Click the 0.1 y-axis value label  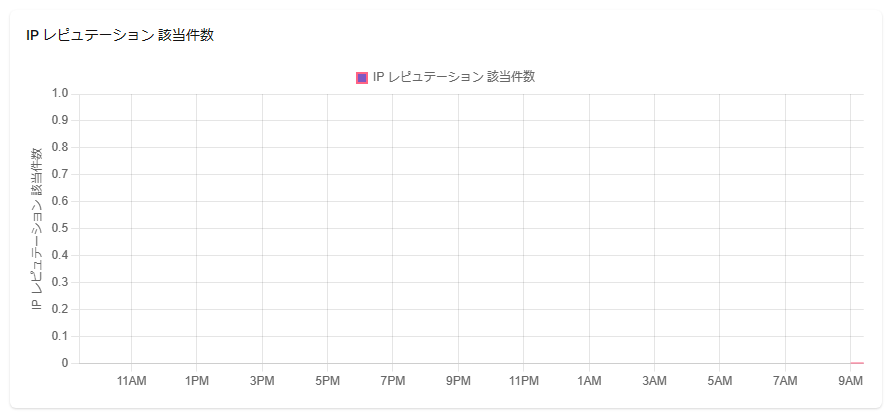[x=59, y=336]
